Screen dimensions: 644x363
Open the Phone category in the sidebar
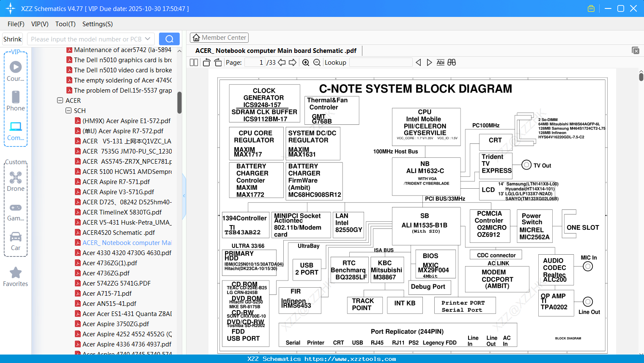pos(16,101)
